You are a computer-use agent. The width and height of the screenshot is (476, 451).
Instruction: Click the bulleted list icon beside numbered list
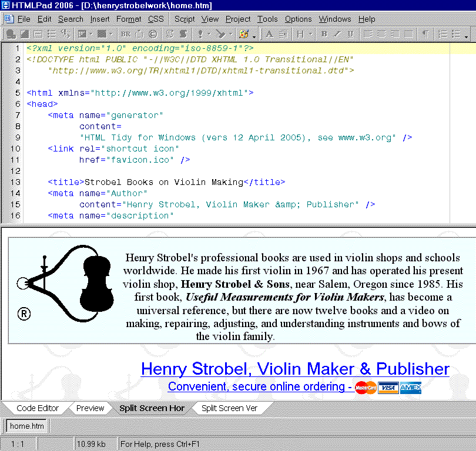tap(456, 34)
